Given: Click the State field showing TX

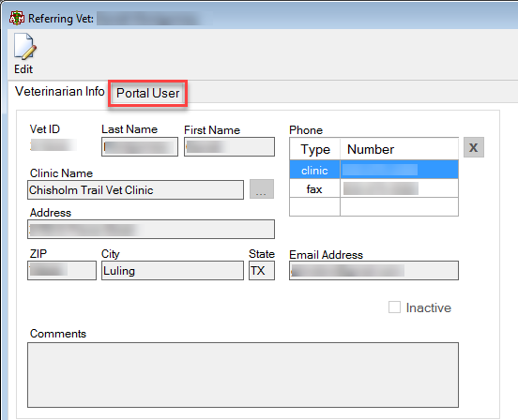Looking at the screenshot, I should coord(262,271).
